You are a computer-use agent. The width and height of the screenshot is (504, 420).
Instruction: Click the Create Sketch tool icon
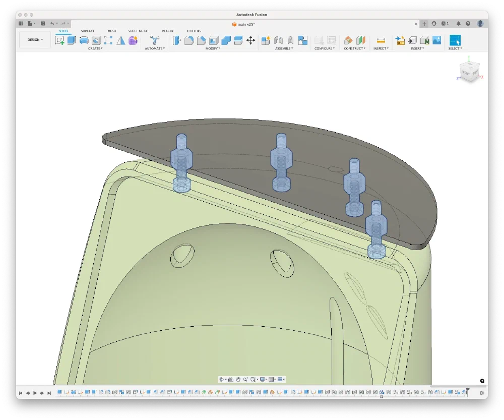tap(59, 40)
